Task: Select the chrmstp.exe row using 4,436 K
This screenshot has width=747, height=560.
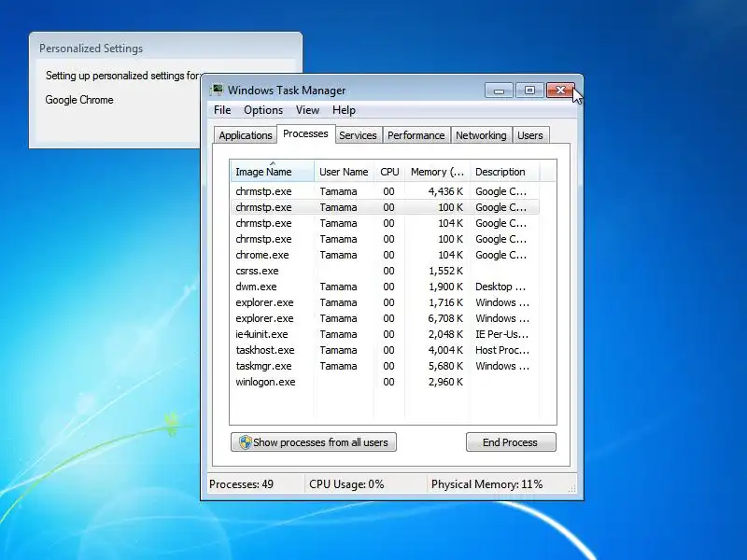Action: [385, 191]
